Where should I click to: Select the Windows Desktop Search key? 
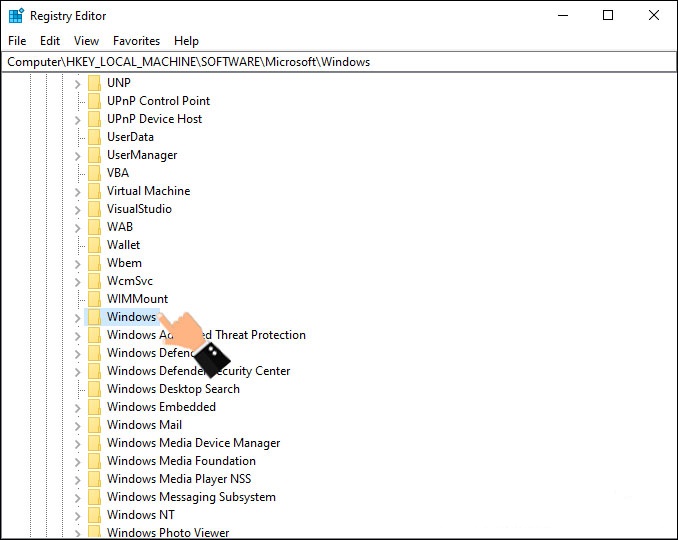tap(173, 389)
